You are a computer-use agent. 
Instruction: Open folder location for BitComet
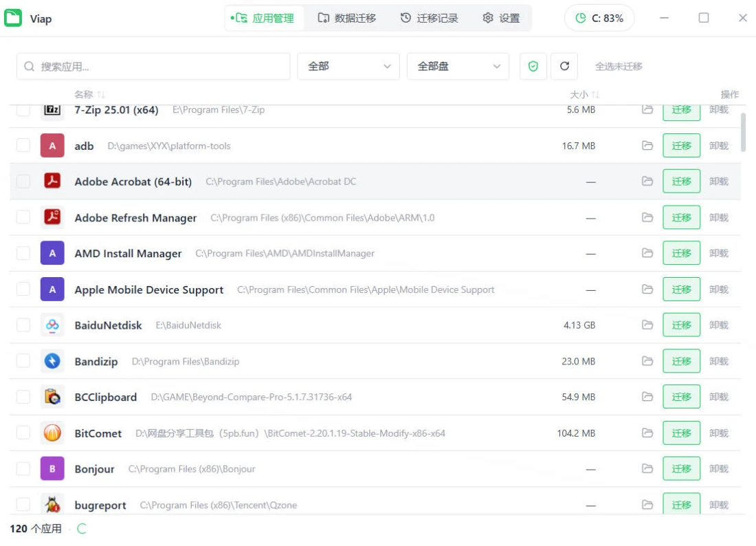[x=647, y=433]
